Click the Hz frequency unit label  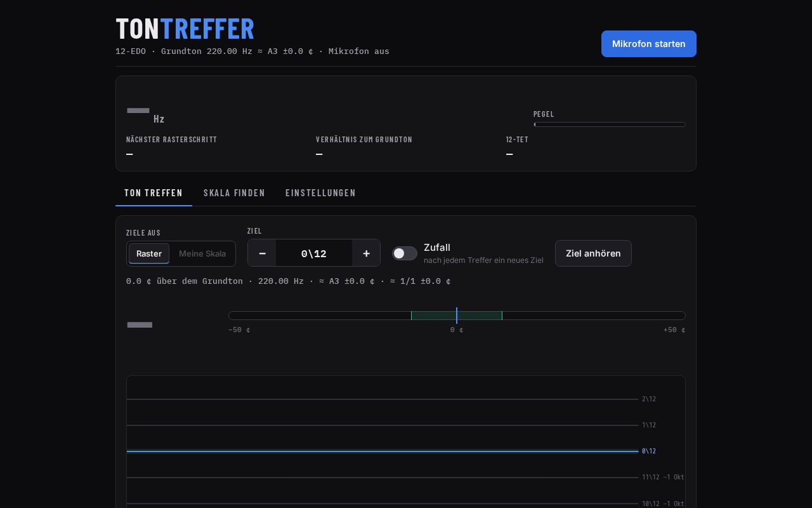[x=159, y=119]
